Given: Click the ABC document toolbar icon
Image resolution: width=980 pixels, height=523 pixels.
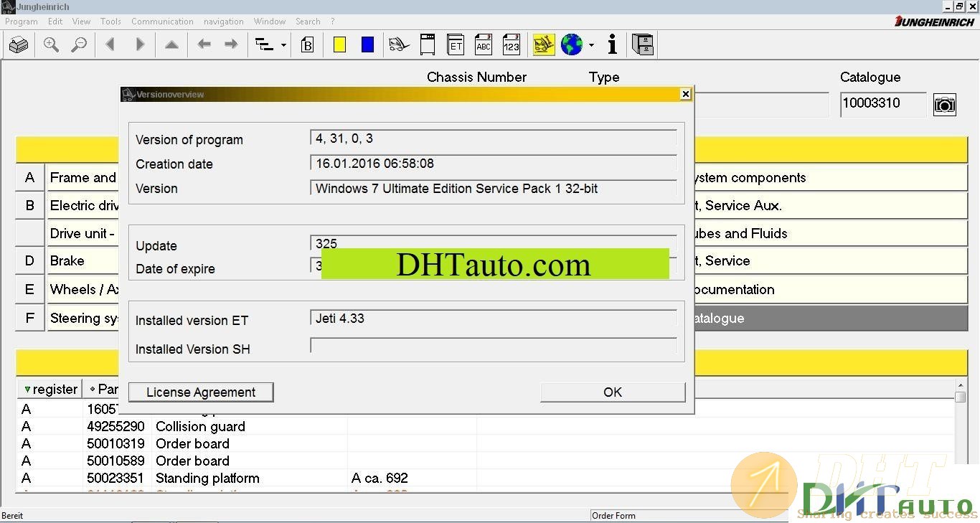Looking at the screenshot, I should pyautogui.click(x=484, y=44).
